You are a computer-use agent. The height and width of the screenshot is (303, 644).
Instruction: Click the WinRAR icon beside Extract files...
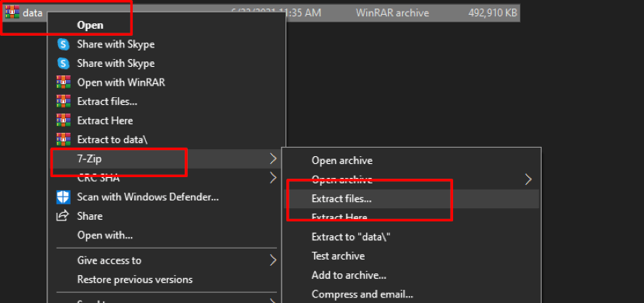click(64, 102)
